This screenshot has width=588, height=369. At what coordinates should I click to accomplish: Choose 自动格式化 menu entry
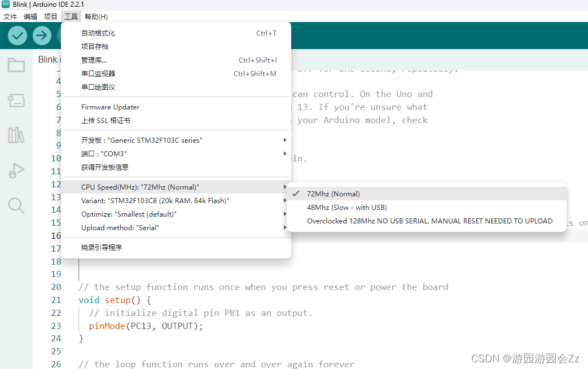(x=176, y=33)
